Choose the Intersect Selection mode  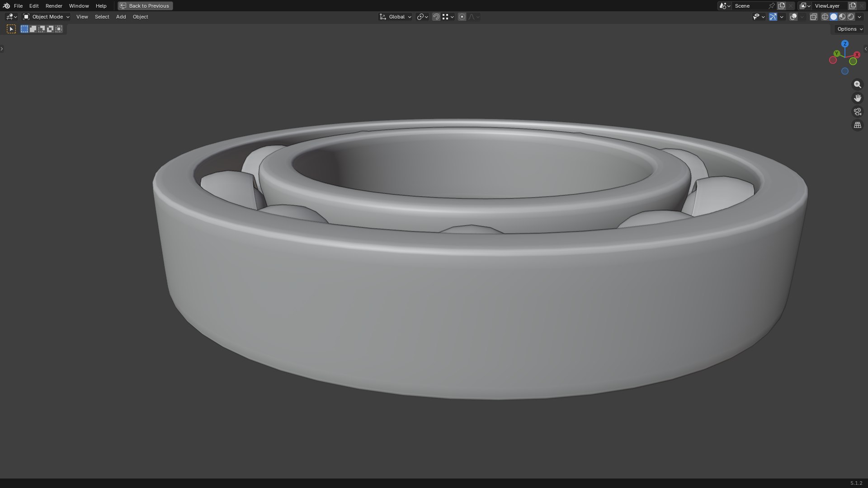coord(59,29)
